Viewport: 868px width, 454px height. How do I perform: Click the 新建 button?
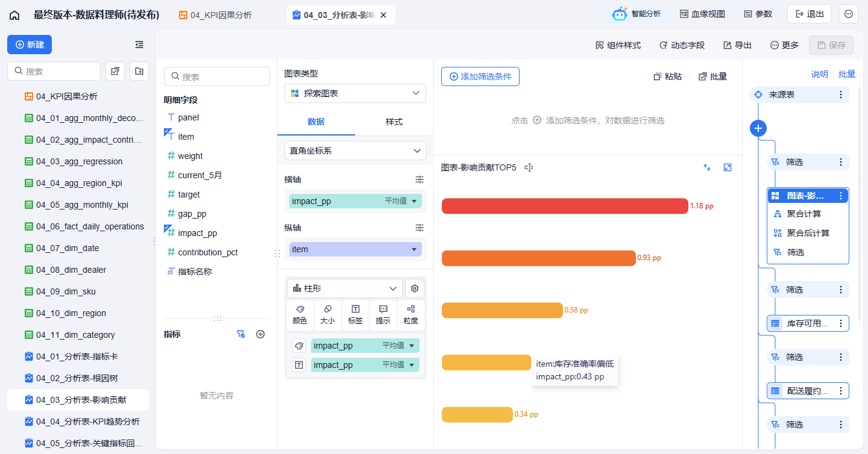[x=30, y=45]
